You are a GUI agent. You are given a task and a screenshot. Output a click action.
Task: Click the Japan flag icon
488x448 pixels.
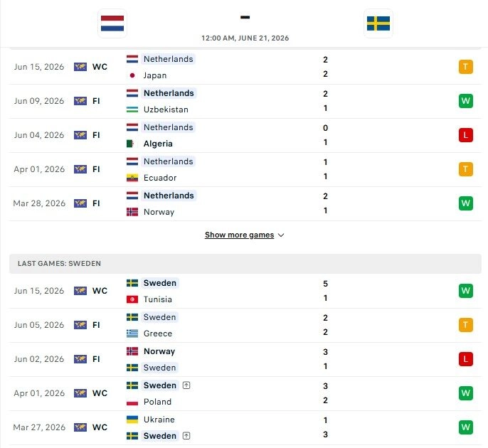[x=132, y=75]
